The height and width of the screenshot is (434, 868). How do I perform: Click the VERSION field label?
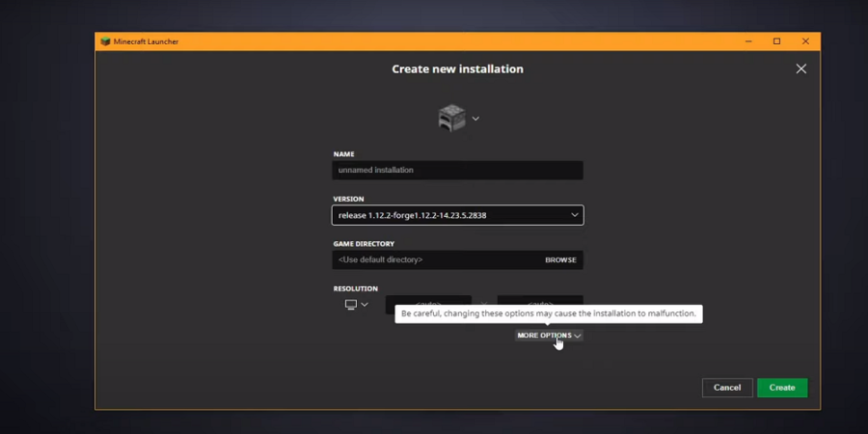coord(348,199)
